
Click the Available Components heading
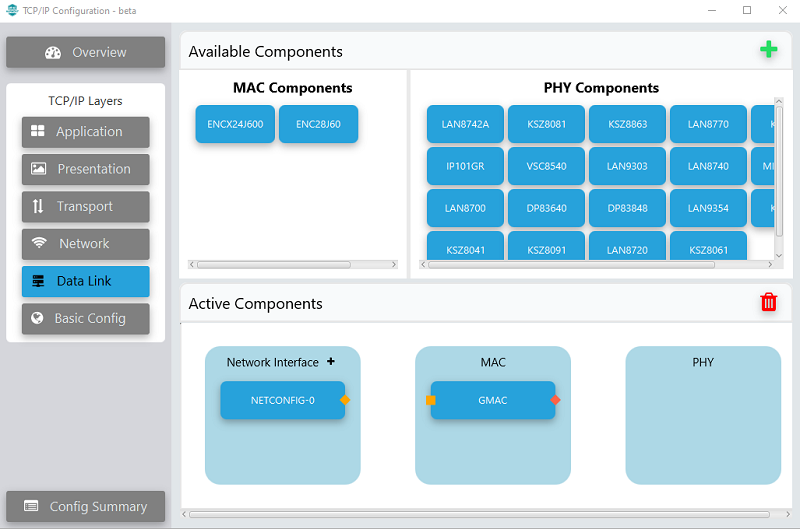coord(265,52)
